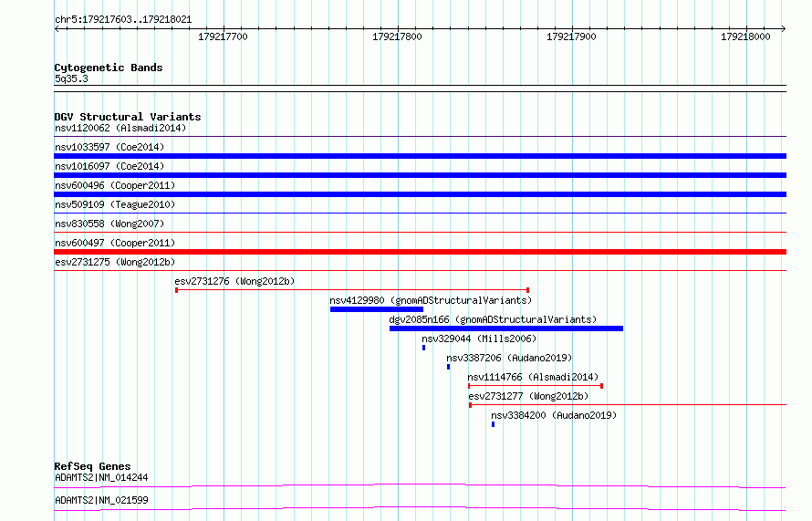Click the nsv509109 (Teague2010) label
Viewport: 812px width, 521px height.
(115, 204)
